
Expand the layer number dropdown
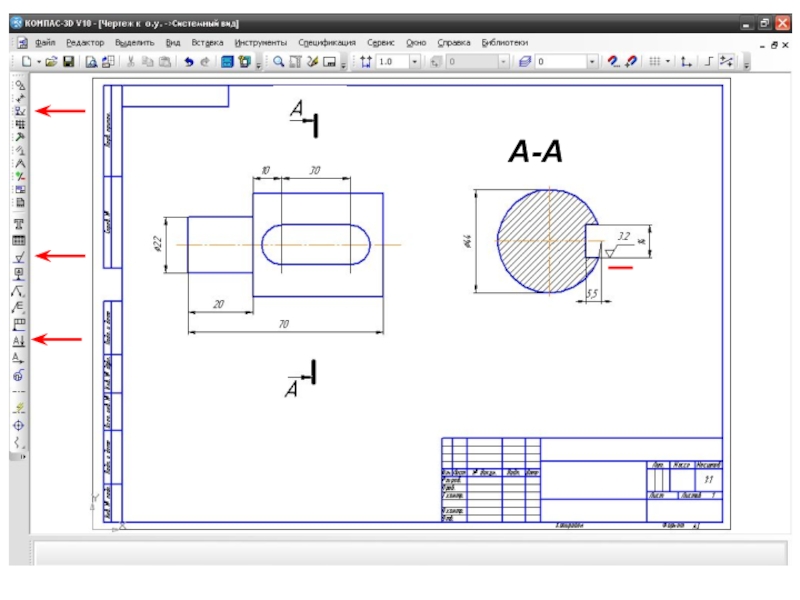coord(592,62)
